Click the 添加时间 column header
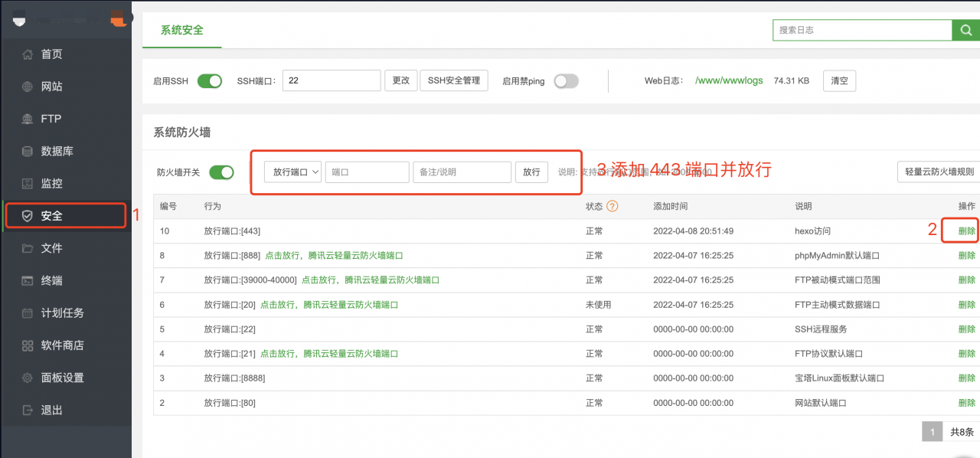The width and height of the screenshot is (980, 458). [671, 206]
